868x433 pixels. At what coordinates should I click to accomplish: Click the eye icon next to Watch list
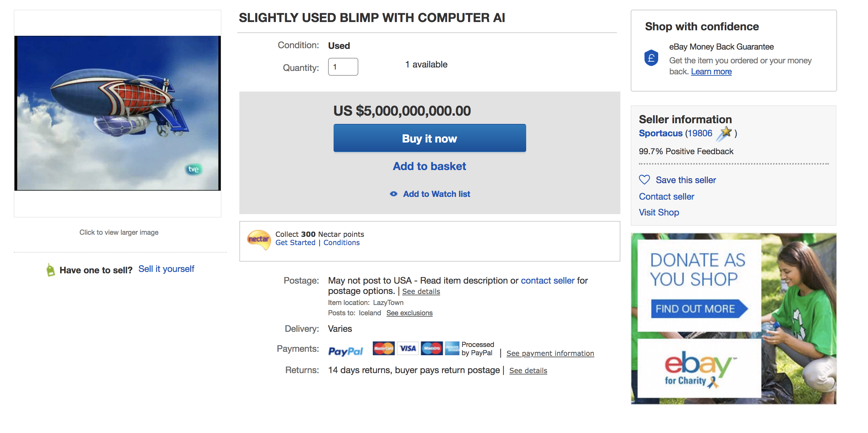(x=393, y=194)
